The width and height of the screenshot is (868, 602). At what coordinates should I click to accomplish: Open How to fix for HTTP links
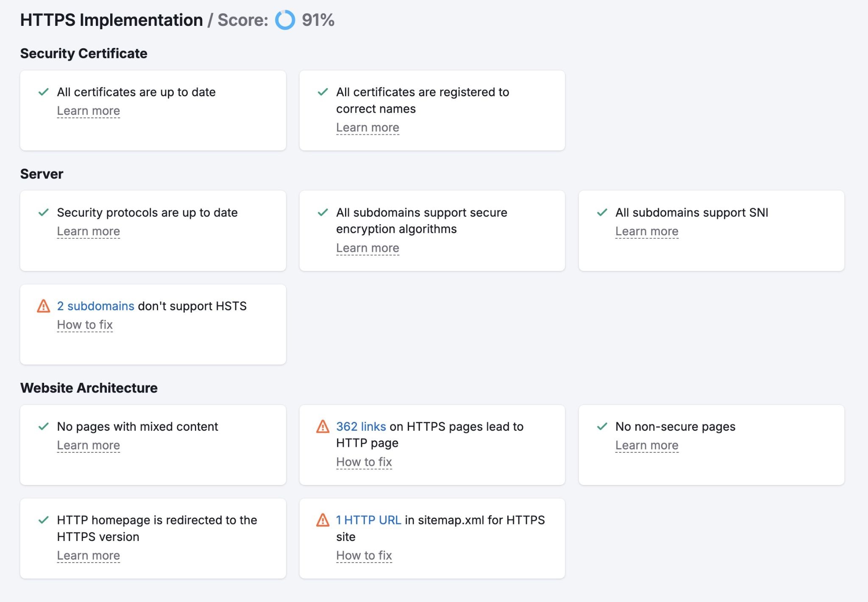pyautogui.click(x=364, y=462)
